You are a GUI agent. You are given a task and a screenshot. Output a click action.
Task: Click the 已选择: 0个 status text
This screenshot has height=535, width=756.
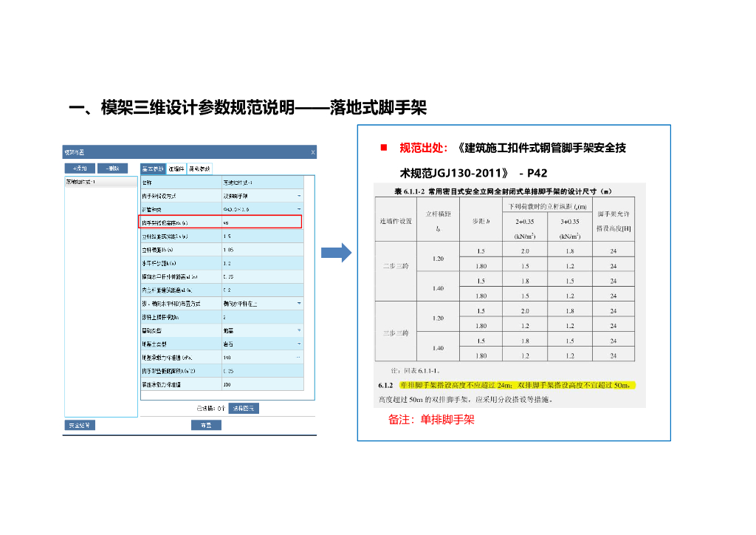click(x=210, y=409)
